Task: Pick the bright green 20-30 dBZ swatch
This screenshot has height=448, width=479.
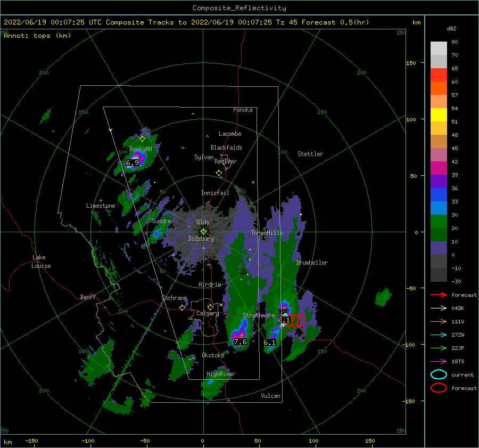Action: pos(439,222)
